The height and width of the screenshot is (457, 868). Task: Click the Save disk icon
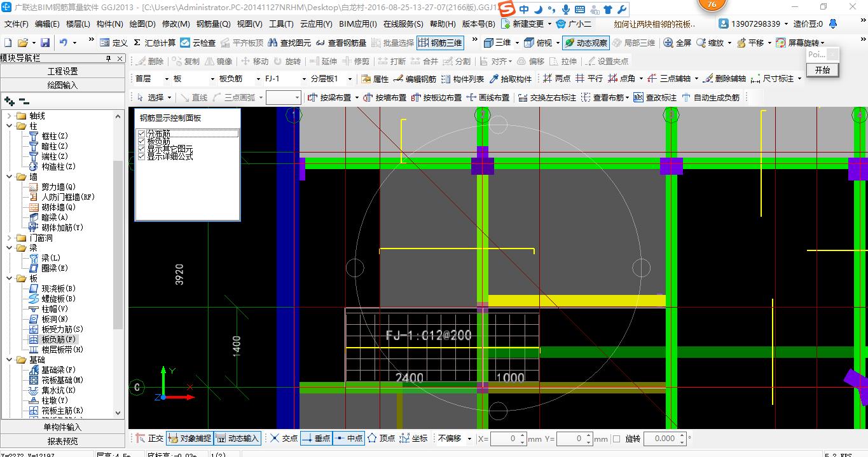(x=45, y=43)
